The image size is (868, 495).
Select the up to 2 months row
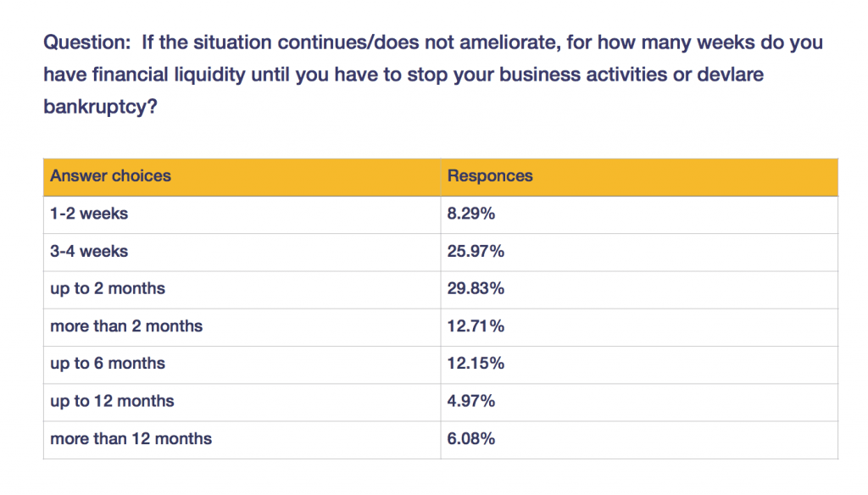coord(441,290)
